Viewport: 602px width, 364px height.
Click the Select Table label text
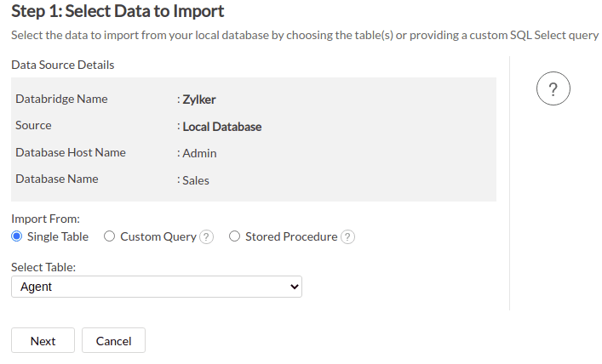[43, 267]
